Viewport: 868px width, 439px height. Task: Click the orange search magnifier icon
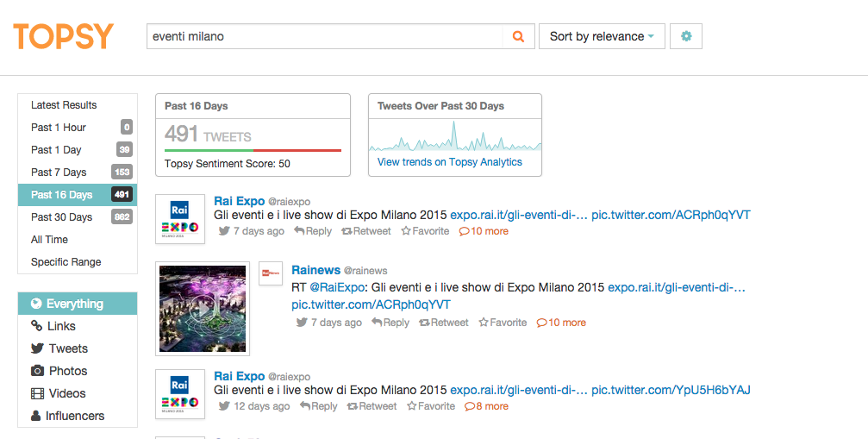coord(518,36)
